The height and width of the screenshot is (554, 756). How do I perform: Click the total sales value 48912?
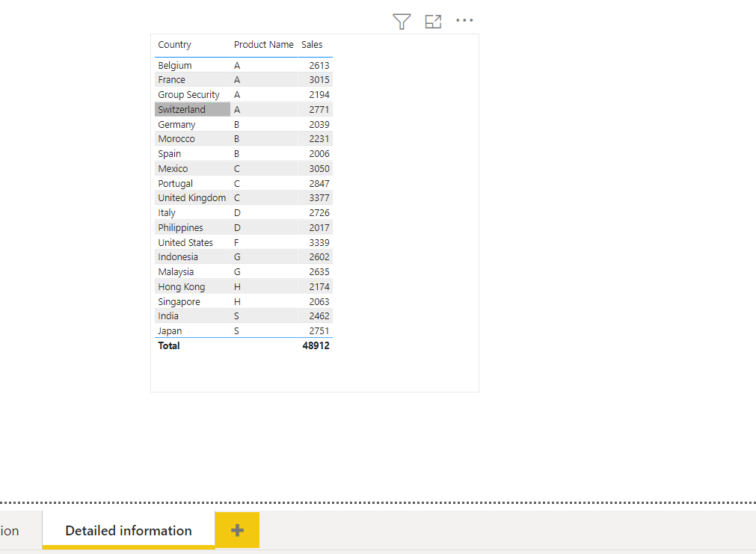pyautogui.click(x=316, y=345)
